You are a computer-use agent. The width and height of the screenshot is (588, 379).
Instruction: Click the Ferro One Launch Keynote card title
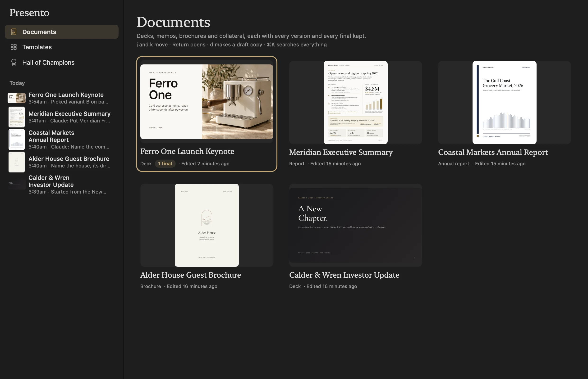pyautogui.click(x=187, y=151)
